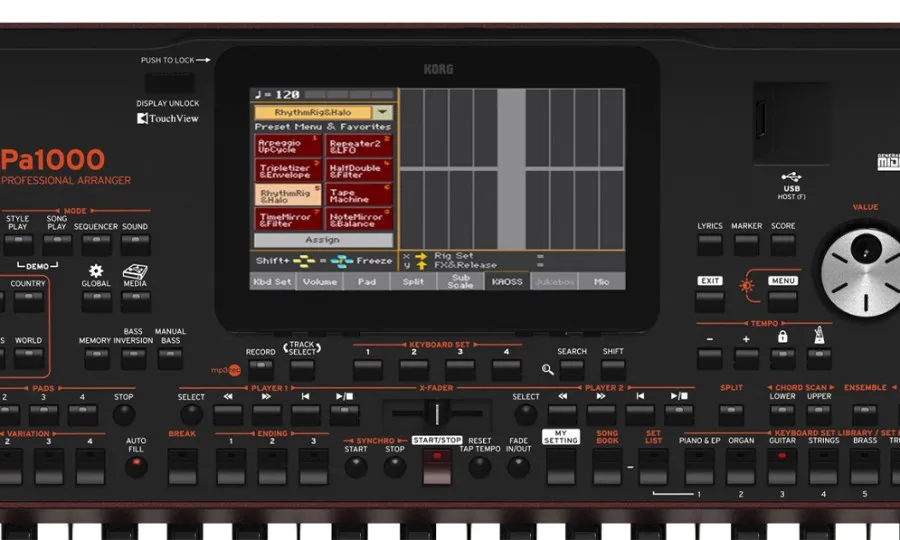This screenshot has width=900, height=540.
Task: Push the Song Book button
Action: pos(607,467)
